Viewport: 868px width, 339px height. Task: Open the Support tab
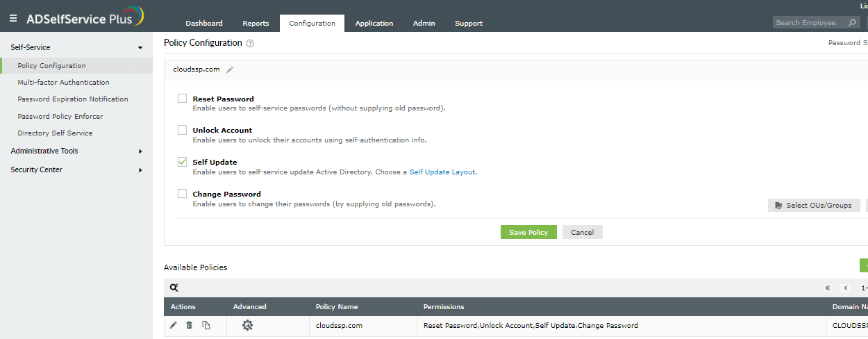tap(469, 23)
